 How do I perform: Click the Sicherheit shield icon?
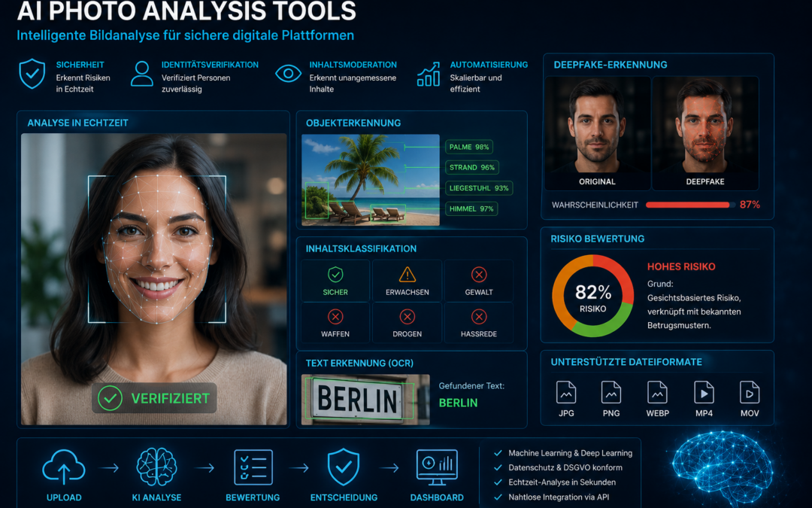tap(32, 74)
